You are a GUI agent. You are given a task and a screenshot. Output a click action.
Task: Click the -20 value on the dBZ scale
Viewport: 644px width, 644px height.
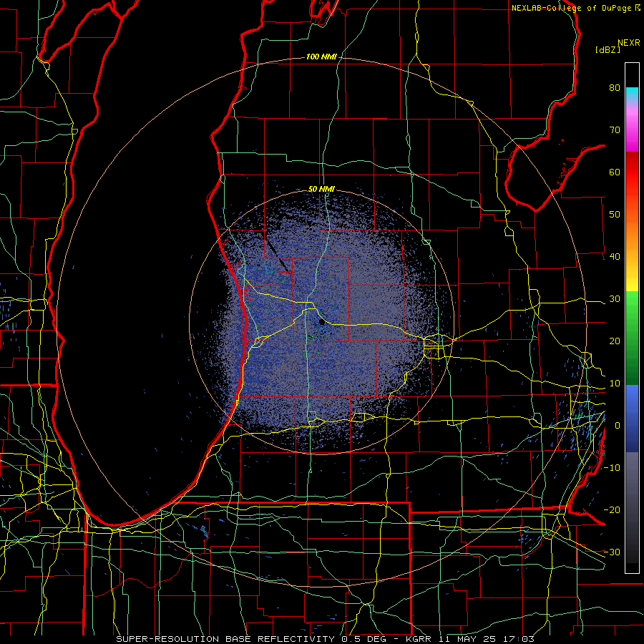(612, 509)
